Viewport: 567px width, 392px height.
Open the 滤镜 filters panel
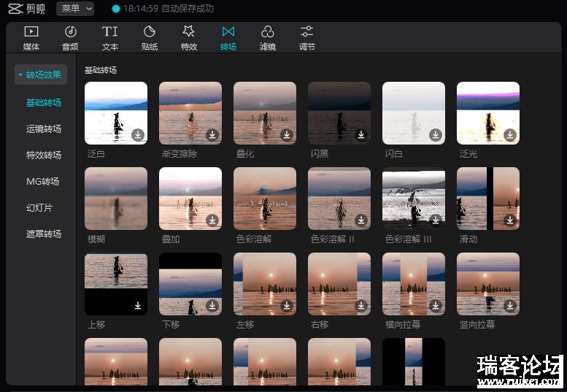[x=268, y=38]
